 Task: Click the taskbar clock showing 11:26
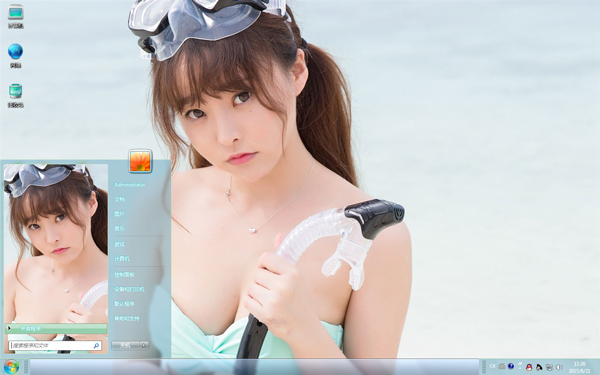(x=579, y=367)
